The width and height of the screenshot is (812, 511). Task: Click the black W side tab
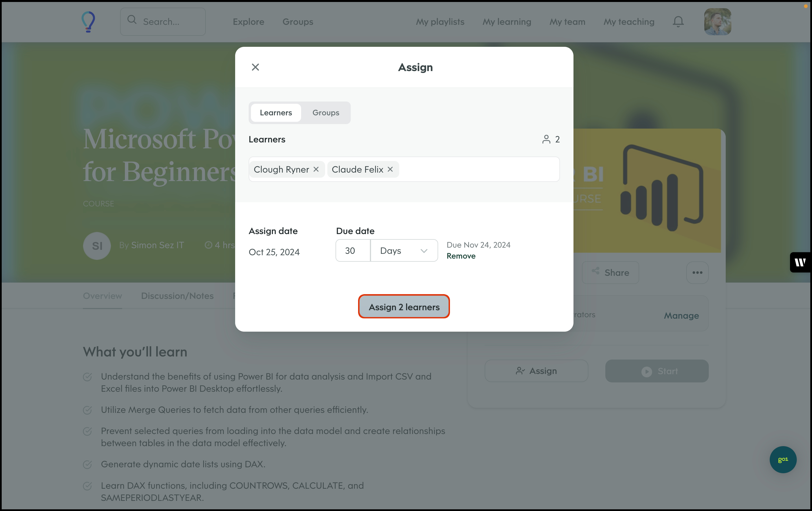coord(800,263)
